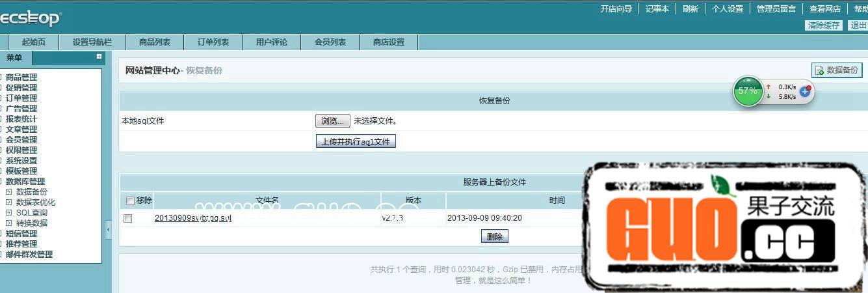Screen dimensions: 868x293
Task: Click the icon beside 数据表优化
Action: 9,202
